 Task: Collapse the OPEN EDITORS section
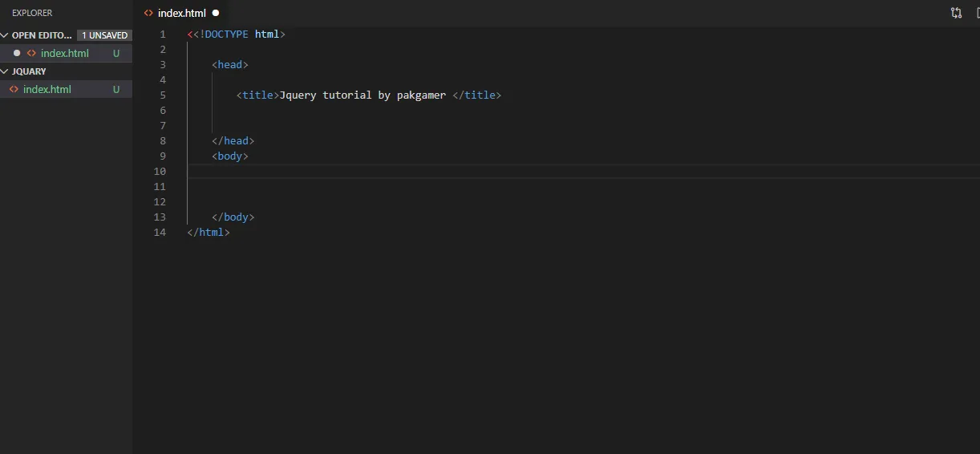[37, 35]
